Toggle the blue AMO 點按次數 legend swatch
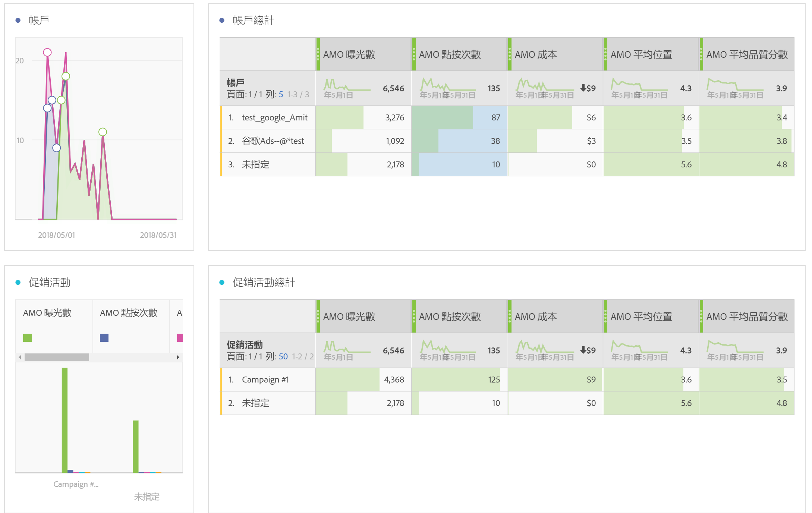 pyautogui.click(x=104, y=338)
